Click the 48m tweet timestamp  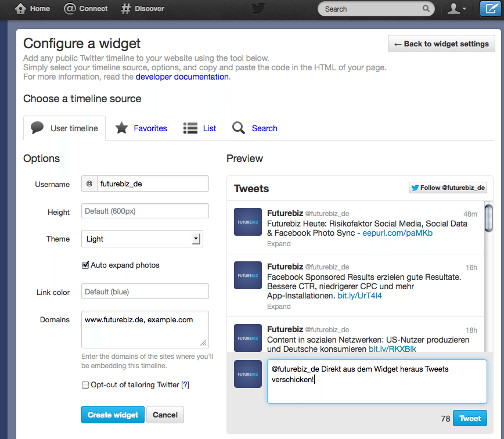coord(470,214)
